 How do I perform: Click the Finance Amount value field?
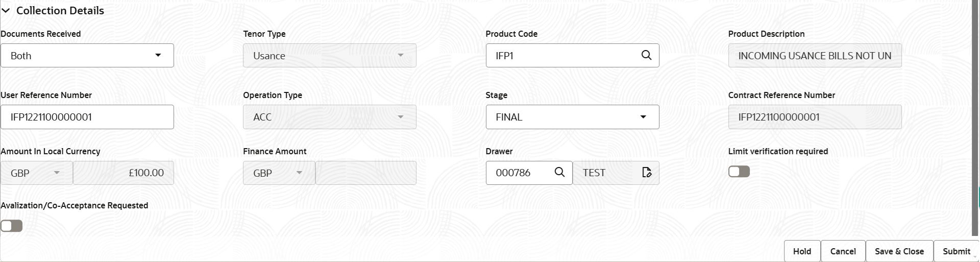pos(366,173)
